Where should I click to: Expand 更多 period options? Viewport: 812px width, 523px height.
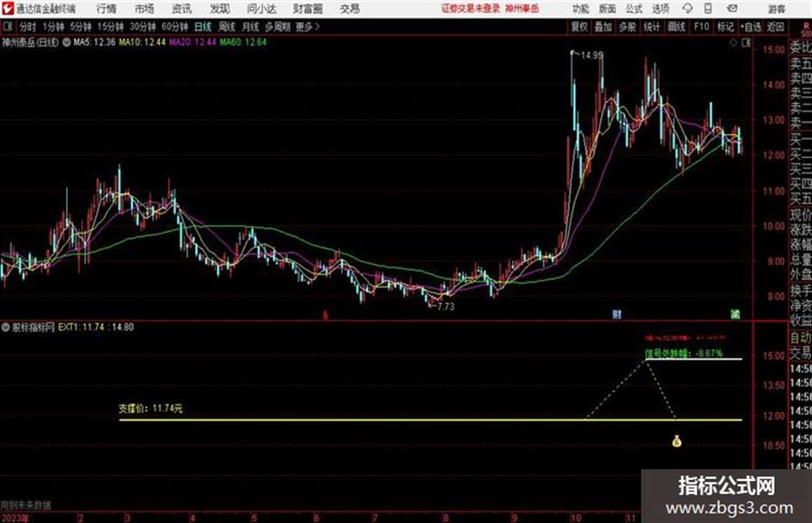point(307,27)
